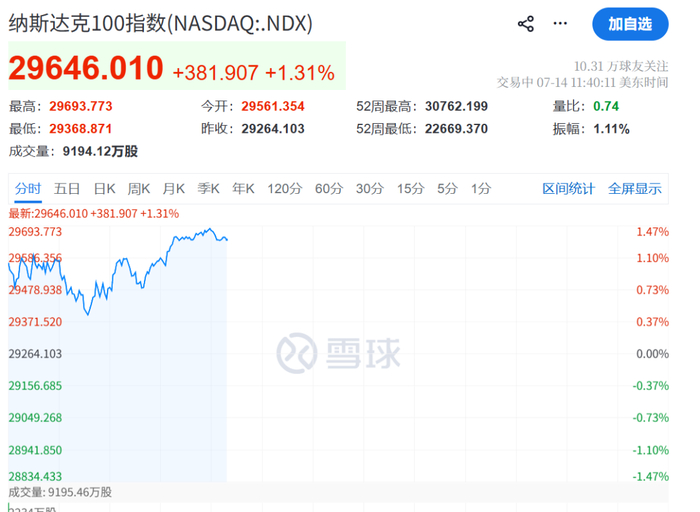
Task: Switch to the 日K chart tab
Action: pyautogui.click(x=104, y=189)
